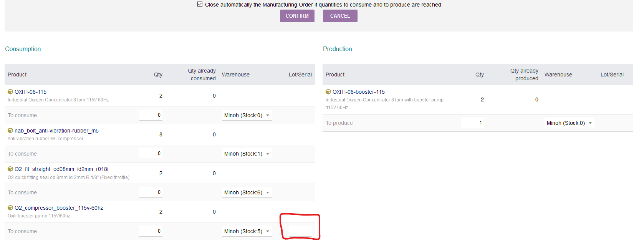Open the Minoh (Stock:1) warehouse dropdown

click(247, 154)
